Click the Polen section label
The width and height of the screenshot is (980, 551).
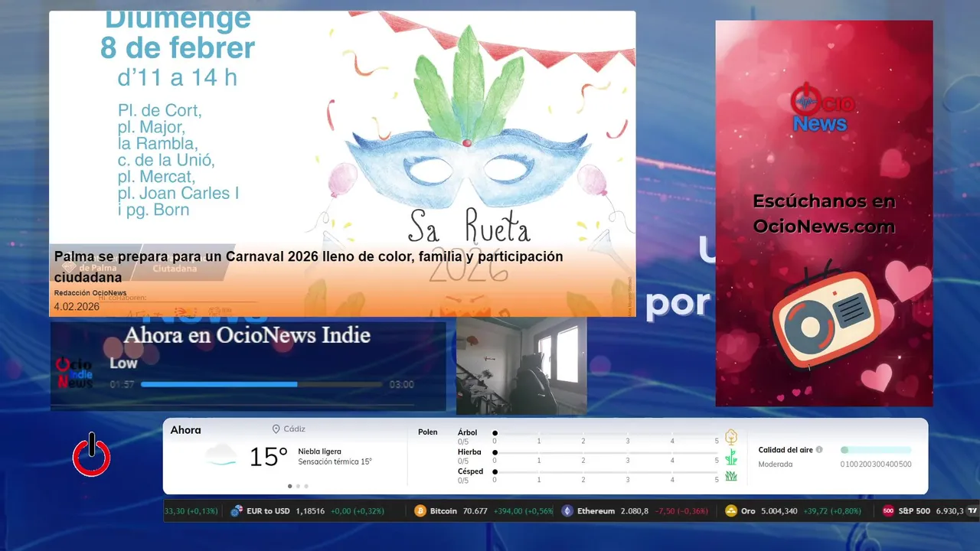point(428,432)
